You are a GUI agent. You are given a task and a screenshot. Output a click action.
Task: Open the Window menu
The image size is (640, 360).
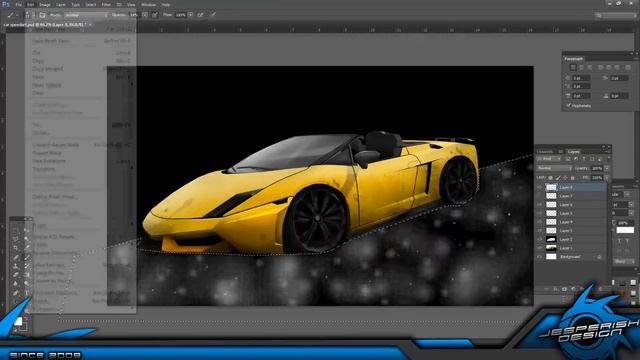(149, 4)
